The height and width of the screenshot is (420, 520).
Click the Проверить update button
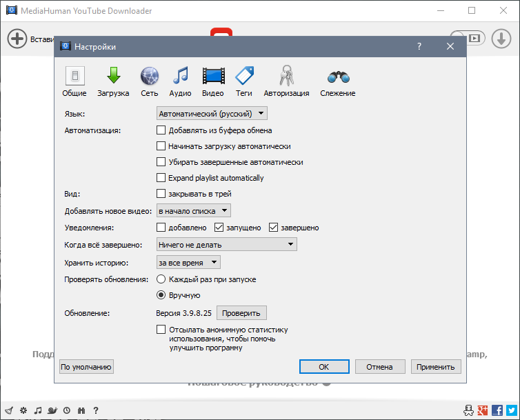click(241, 313)
